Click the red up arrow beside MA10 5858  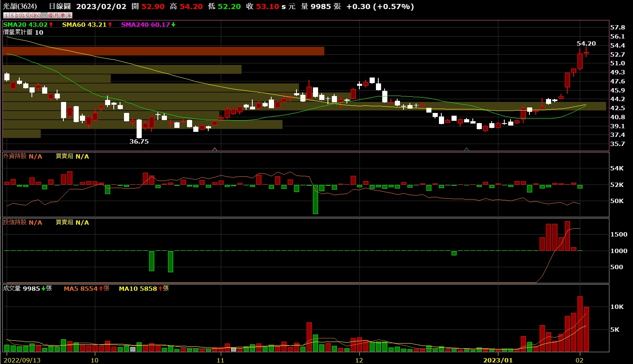(x=160, y=288)
